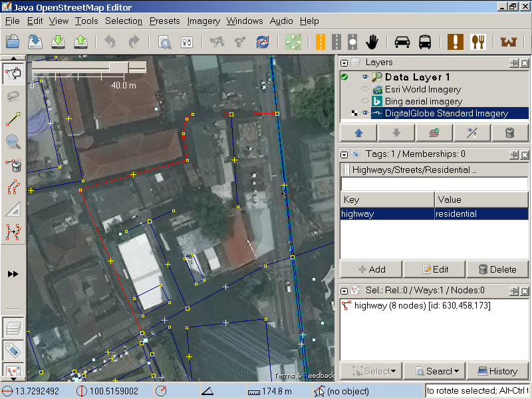This screenshot has width=532, height=399.
Task: Click the restaurant fork-and-knife preset icon
Action: click(479, 42)
